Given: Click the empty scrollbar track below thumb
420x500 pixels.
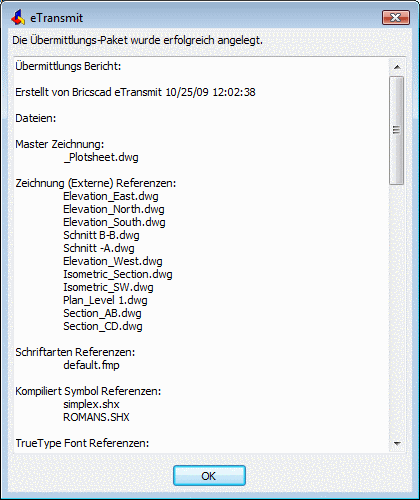Looking at the screenshot, I should coord(397,310).
